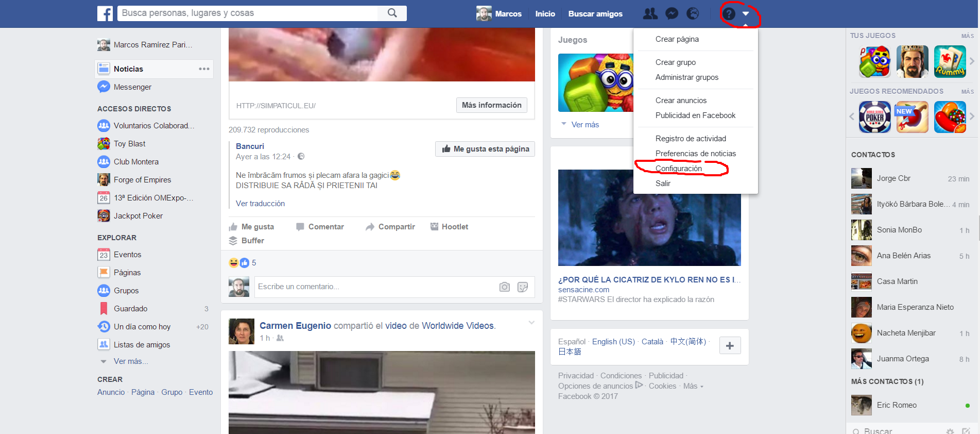Image resolution: width=980 pixels, height=434 pixels.
Task: Click Comentar on Bancuri post
Action: tap(320, 227)
